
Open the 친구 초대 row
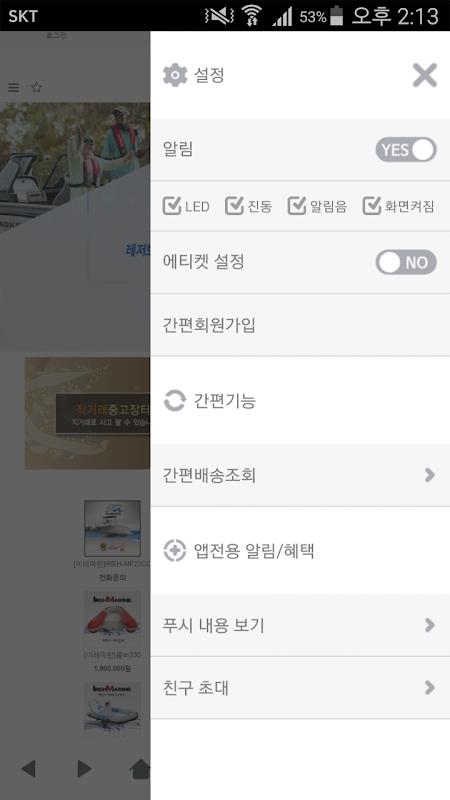click(300, 688)
